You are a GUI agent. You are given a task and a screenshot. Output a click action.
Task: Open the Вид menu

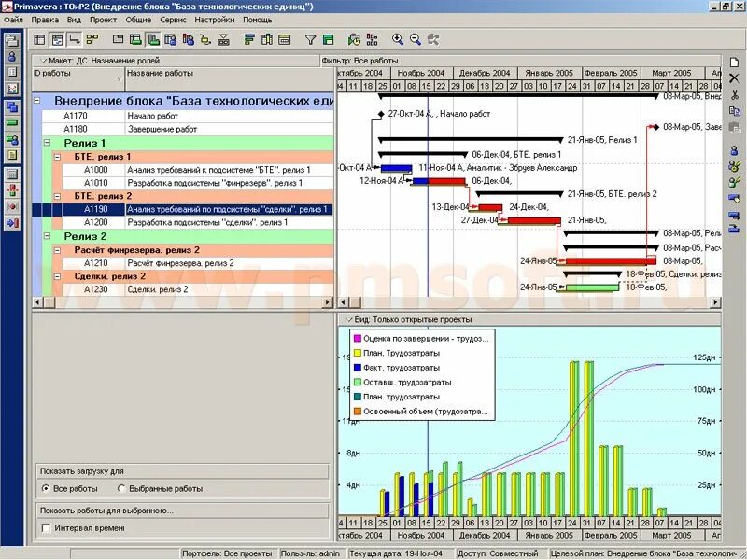[x=74, y=20]
